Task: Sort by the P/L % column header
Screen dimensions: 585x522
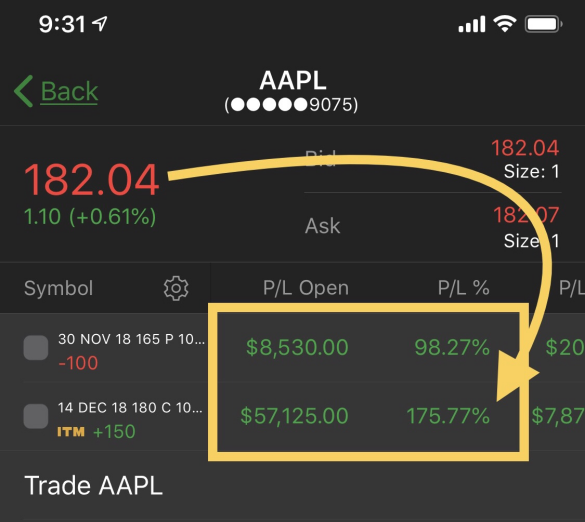Action: coord(463,288)
